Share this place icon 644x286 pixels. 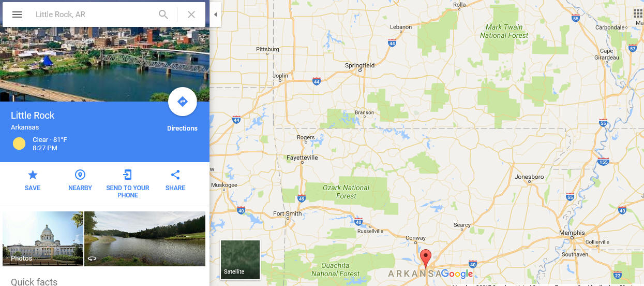pos(175,175)
